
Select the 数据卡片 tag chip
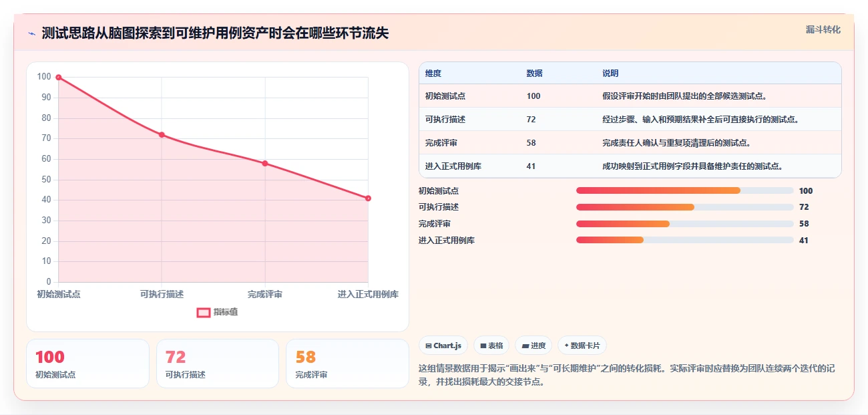point(582,345)
